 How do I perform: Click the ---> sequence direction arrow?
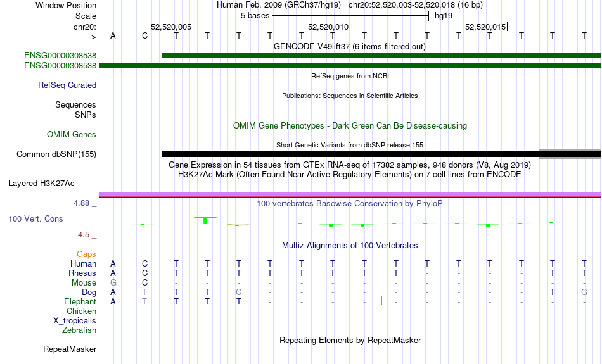click(x=90, y=37)
